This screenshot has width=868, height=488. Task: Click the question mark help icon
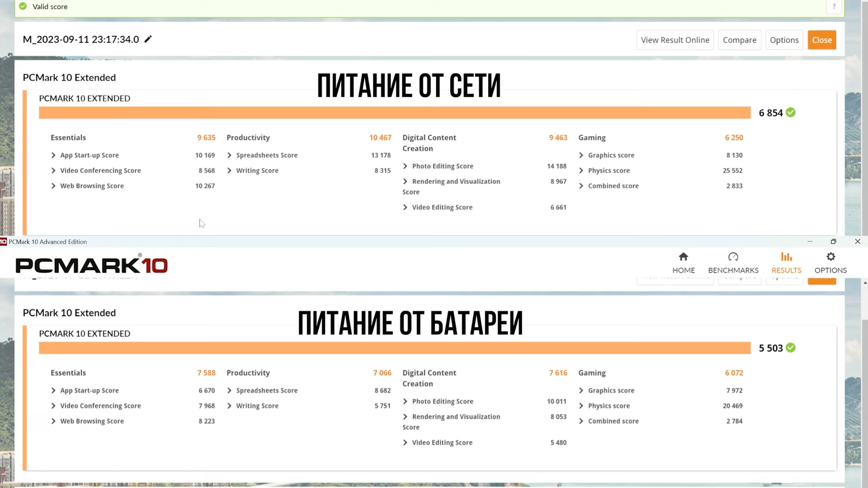834,7
